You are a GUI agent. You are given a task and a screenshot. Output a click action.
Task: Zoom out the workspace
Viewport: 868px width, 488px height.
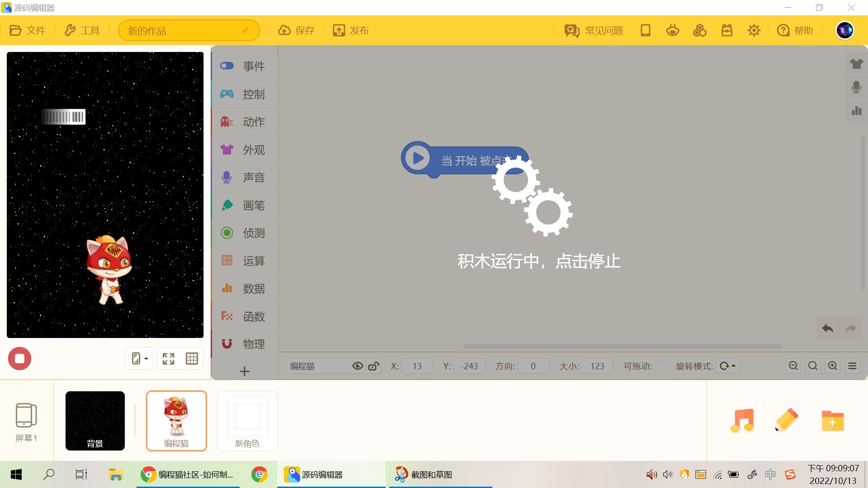[793, 366]
